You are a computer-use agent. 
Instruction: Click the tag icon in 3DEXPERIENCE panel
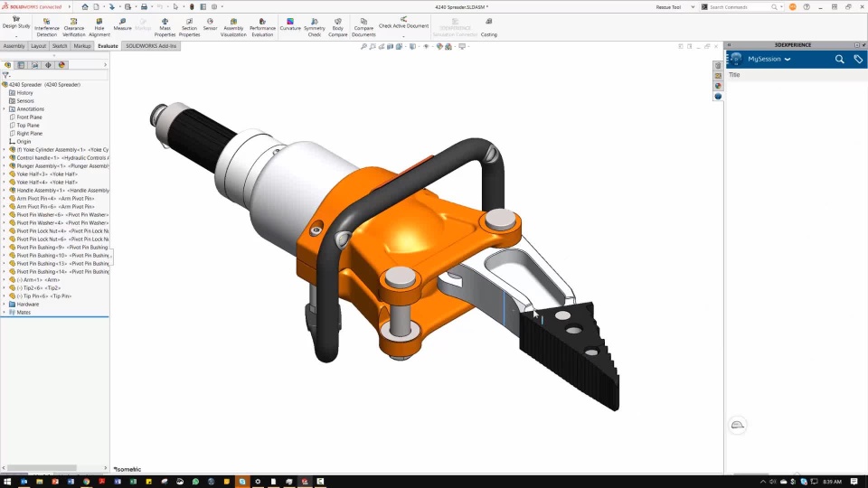(857, 59)
